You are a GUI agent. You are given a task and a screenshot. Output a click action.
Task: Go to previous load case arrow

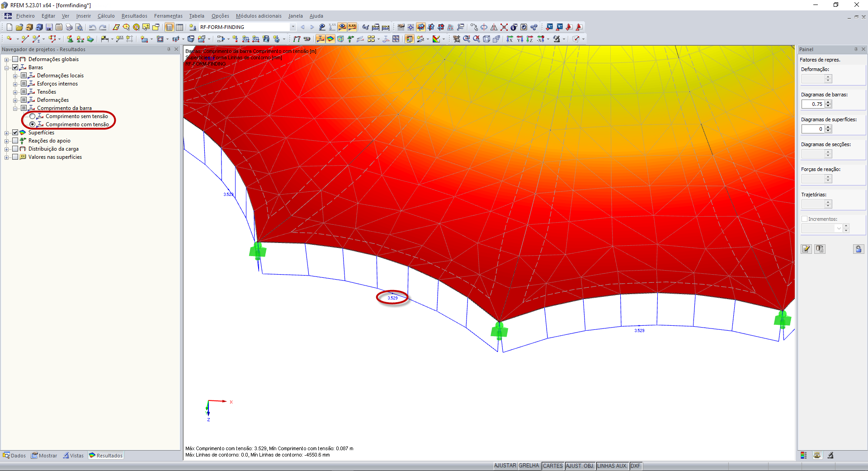(303, 27)
